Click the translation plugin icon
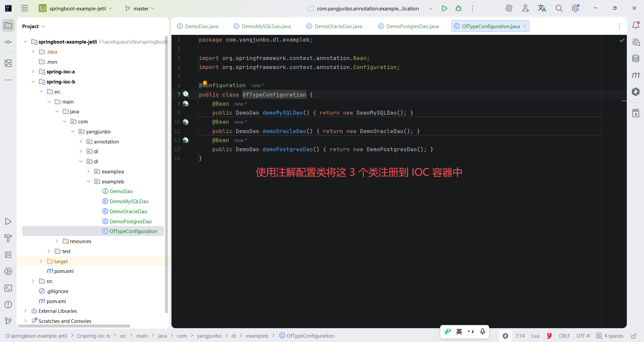This screenshot has height=342, width=644. tap(542, 8)
